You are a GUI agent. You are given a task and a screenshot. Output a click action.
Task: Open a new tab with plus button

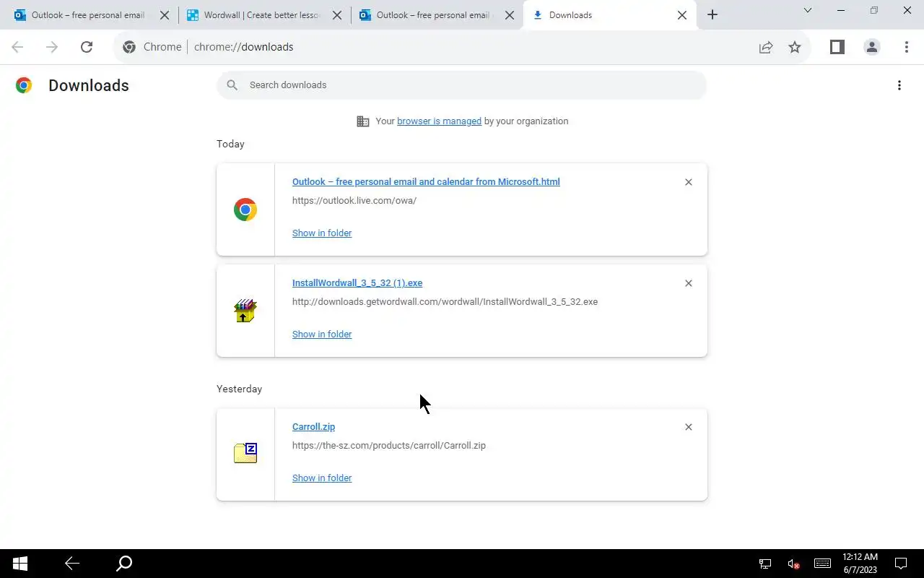pyautogui.click(x=712, y=15)
